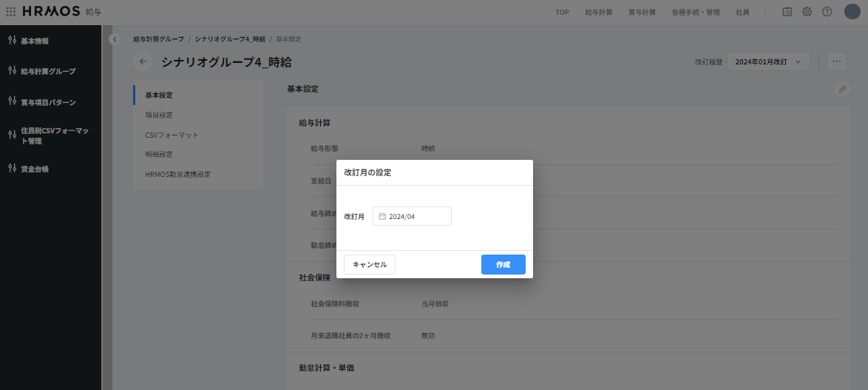Screen dimensions: 868x390
Task: Click the 改訂月 date field showing 2024/04
Action: point(412,216)
